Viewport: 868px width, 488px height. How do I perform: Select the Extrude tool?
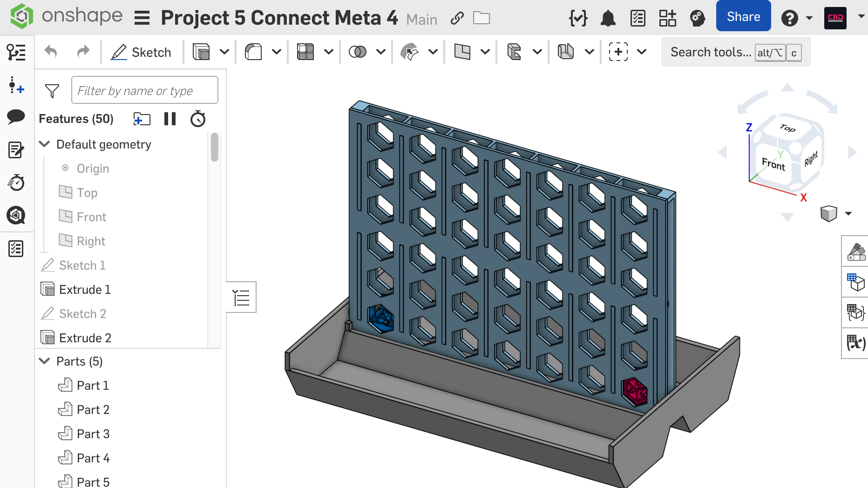(201, 52)
